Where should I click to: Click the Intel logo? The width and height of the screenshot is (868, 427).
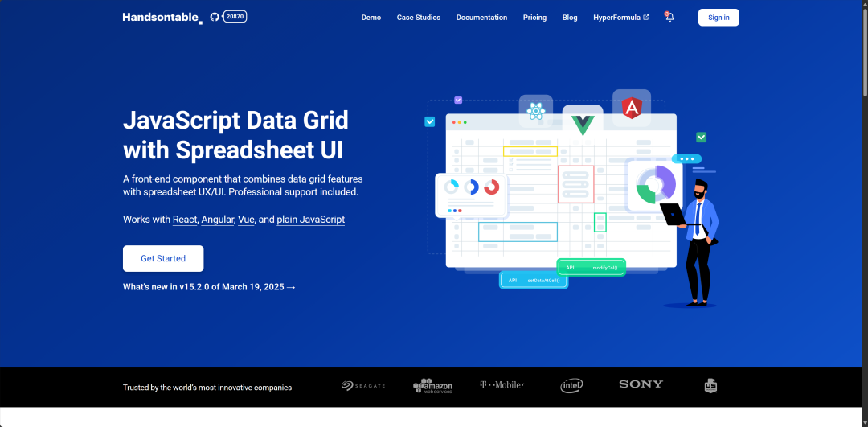tap(571, 386)
